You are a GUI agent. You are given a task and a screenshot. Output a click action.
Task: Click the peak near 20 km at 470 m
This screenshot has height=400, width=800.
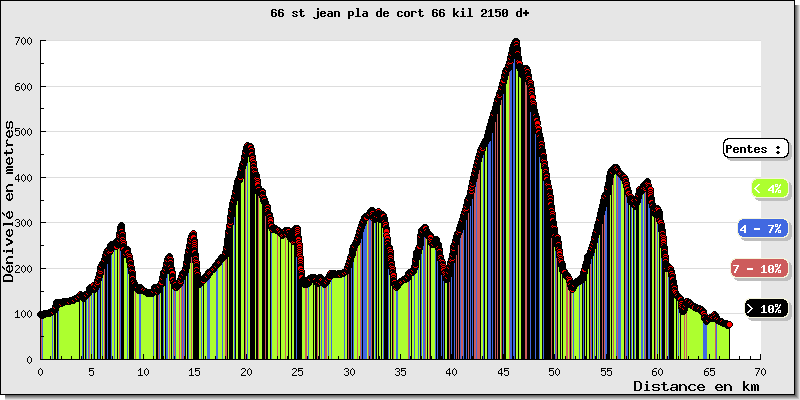248,146
